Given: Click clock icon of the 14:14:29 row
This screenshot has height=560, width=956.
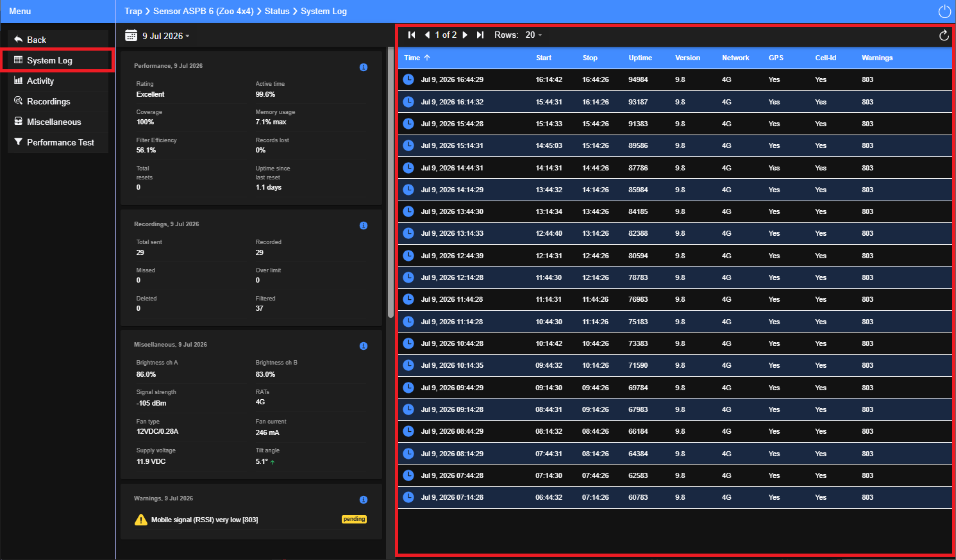Looking at the screenshot, I should click(x=408, y=189).
